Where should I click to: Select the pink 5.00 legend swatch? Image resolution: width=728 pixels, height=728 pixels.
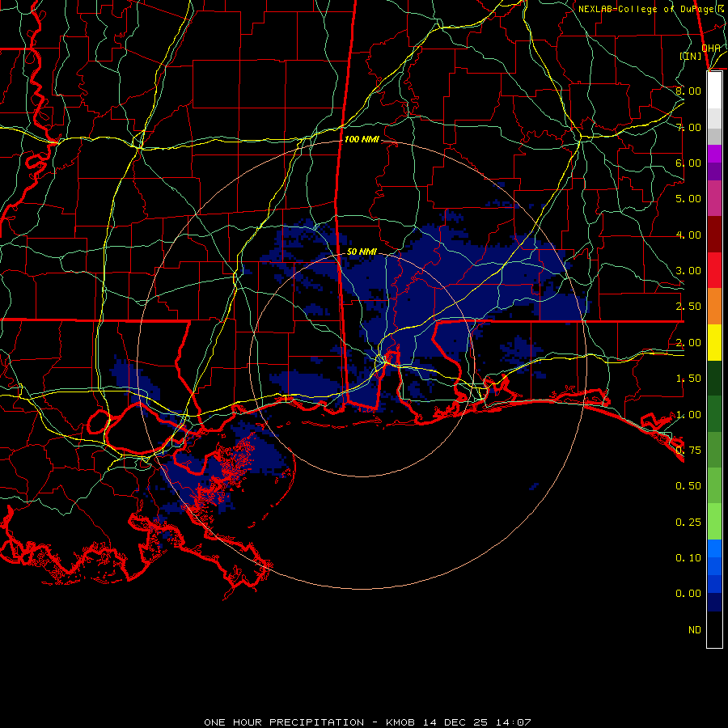714,198
